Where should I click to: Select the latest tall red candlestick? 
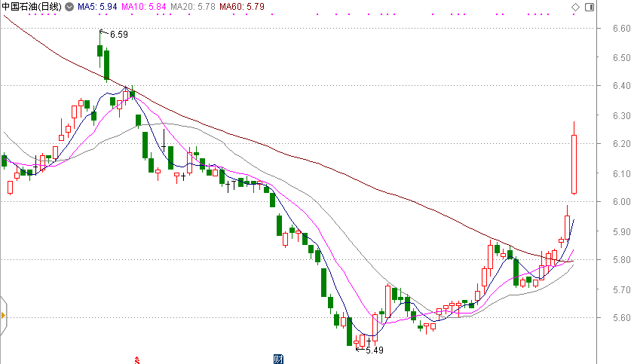click(574, 164)
